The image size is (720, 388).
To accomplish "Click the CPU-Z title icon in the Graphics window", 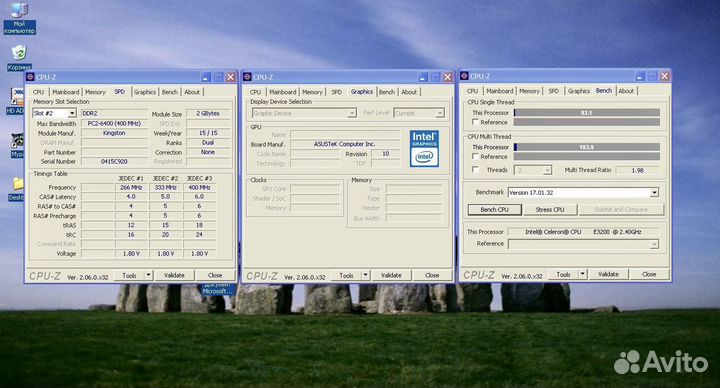I will pyautogui.click(x=247, y=77).
